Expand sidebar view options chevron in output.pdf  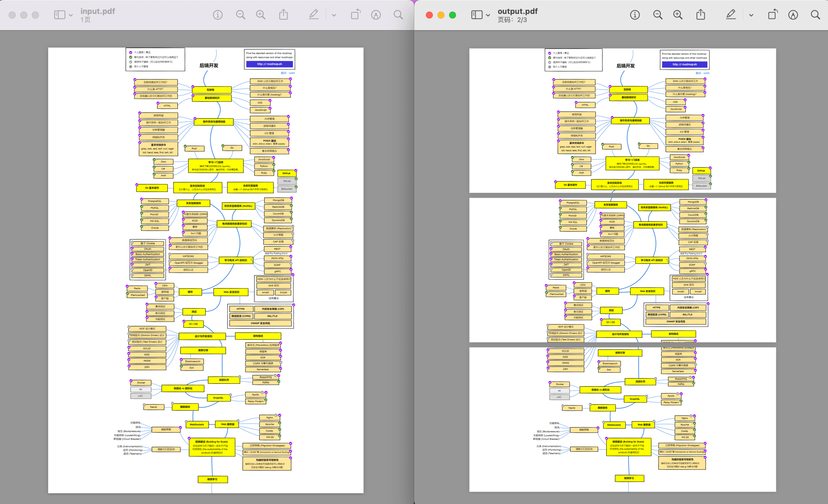(x=488, y=15)
